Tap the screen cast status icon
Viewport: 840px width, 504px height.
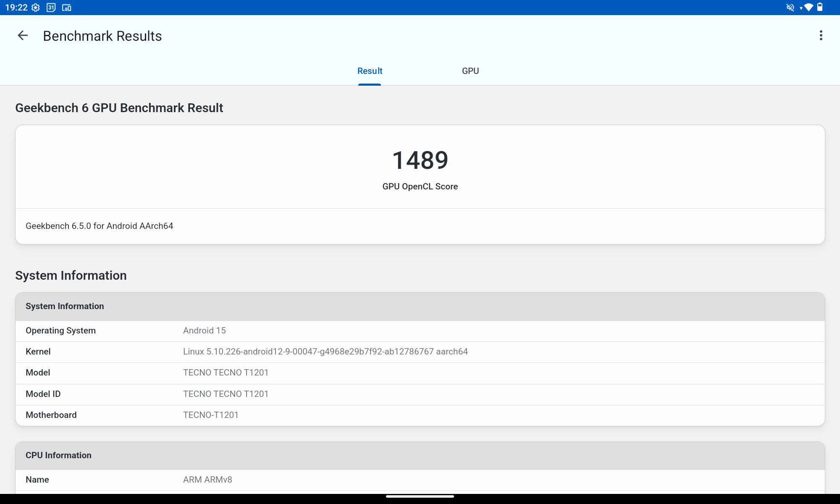pos(67,8)
